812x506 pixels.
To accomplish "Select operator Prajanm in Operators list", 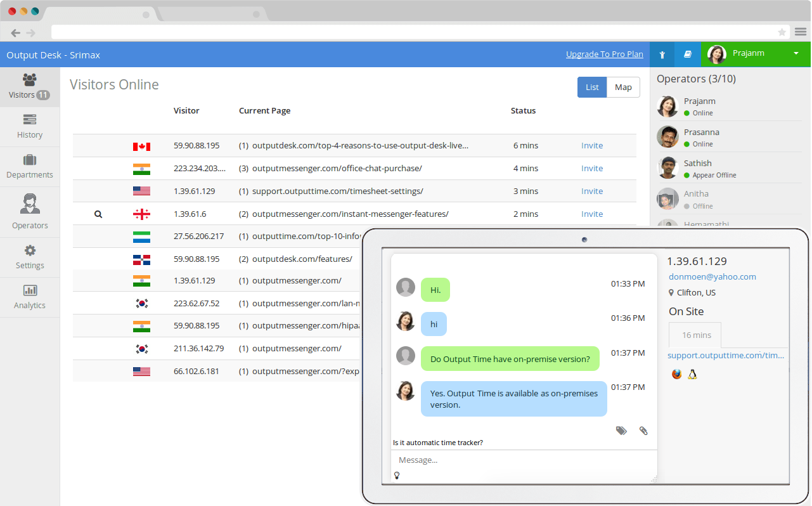I will click(x=728, y=107).
